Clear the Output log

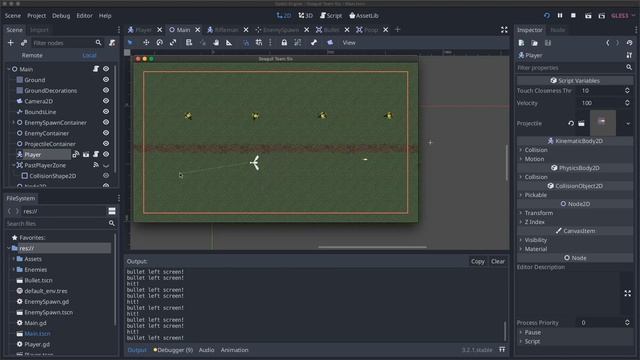pos(498,261)
